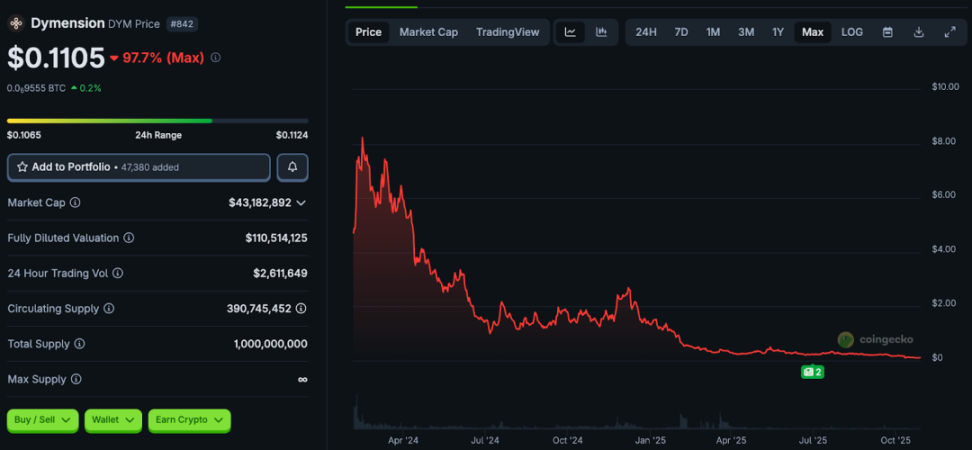Open the calendar date range picker
The image size is (972, 450).
click(x=887, y=32)
